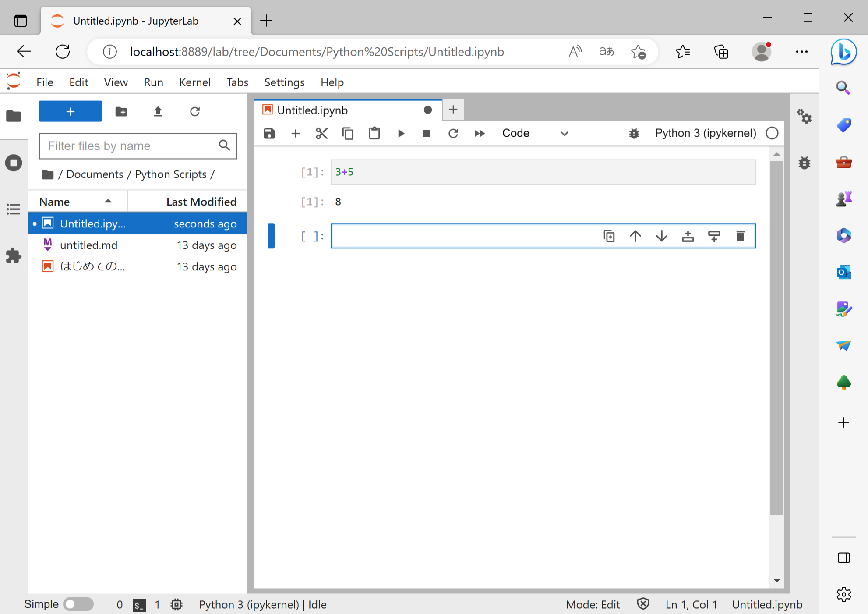Open the Kernel menu
This screenshot has width=868, height=614.
194,82
